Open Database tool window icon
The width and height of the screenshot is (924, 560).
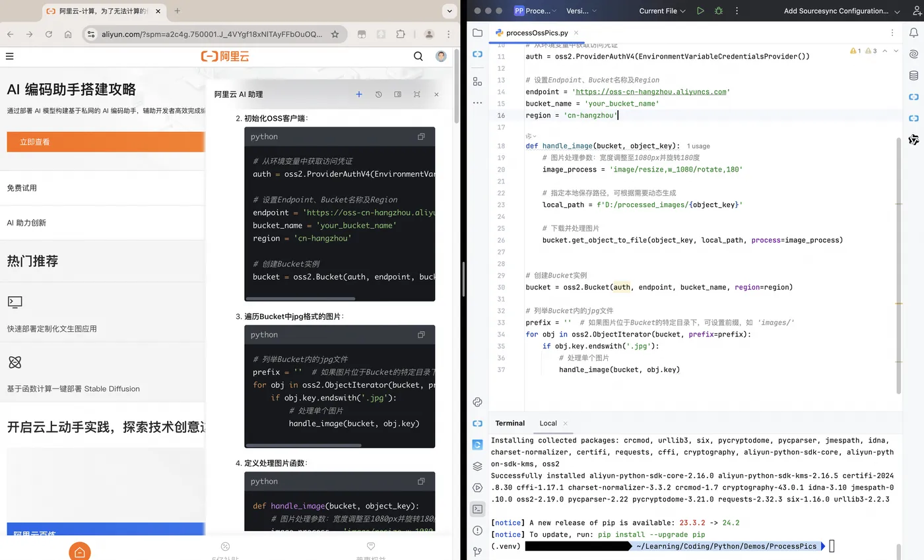913,75
